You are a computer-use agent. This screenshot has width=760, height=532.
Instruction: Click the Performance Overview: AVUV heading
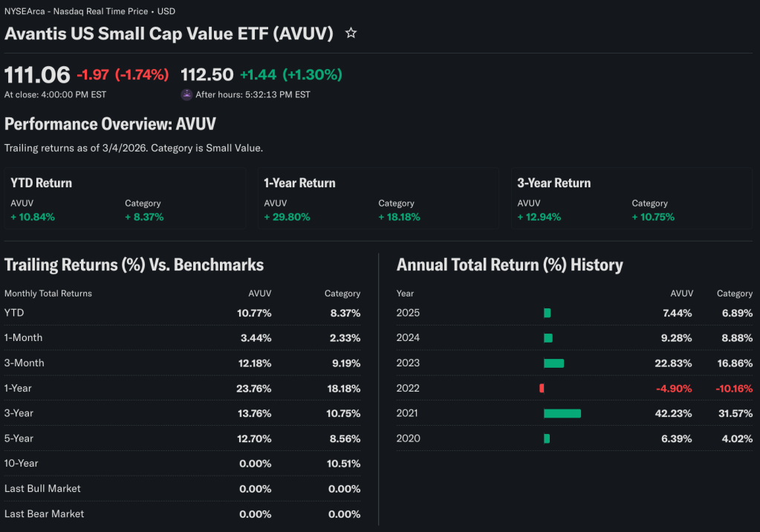coord(110,123)
